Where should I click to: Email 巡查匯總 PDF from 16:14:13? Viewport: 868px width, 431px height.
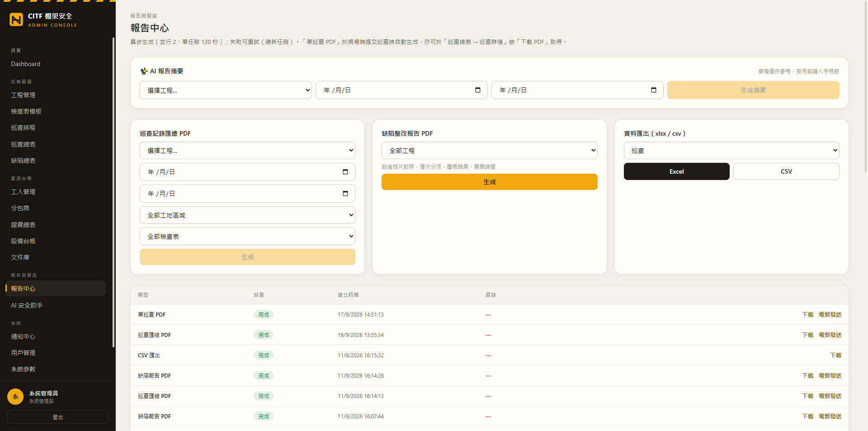click(x=830, y=396)
